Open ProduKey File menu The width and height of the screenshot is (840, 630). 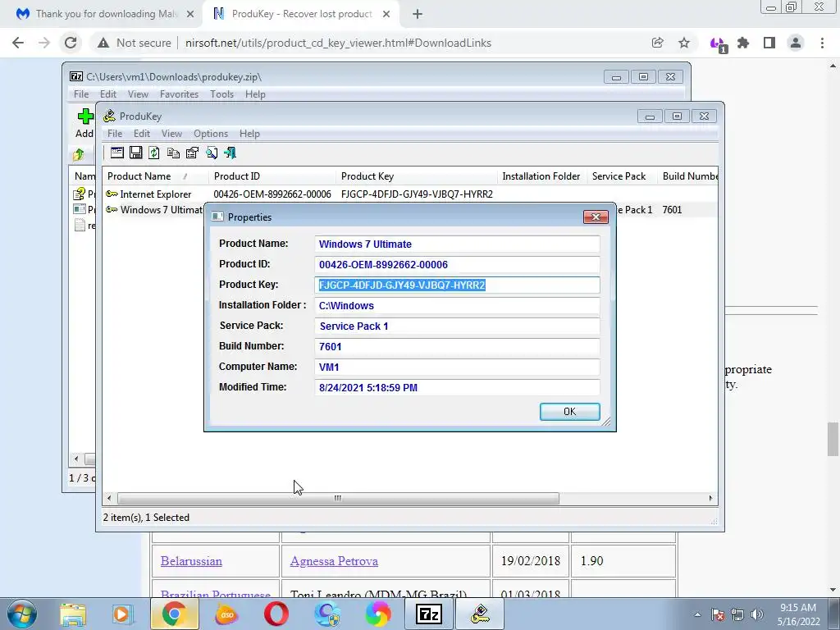click(x=115, y=134)
